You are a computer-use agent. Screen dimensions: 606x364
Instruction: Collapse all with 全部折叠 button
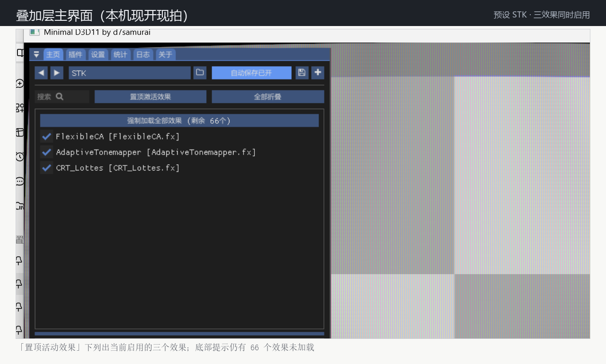tap(268, 97)
